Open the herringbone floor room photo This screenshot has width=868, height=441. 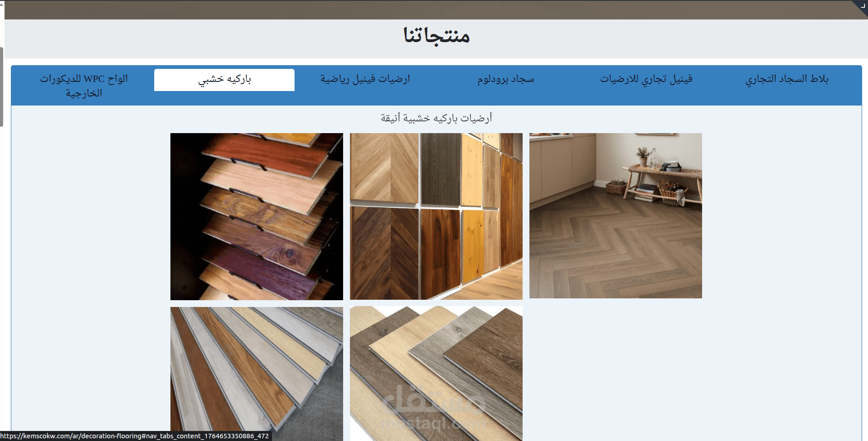coord(616,216)
